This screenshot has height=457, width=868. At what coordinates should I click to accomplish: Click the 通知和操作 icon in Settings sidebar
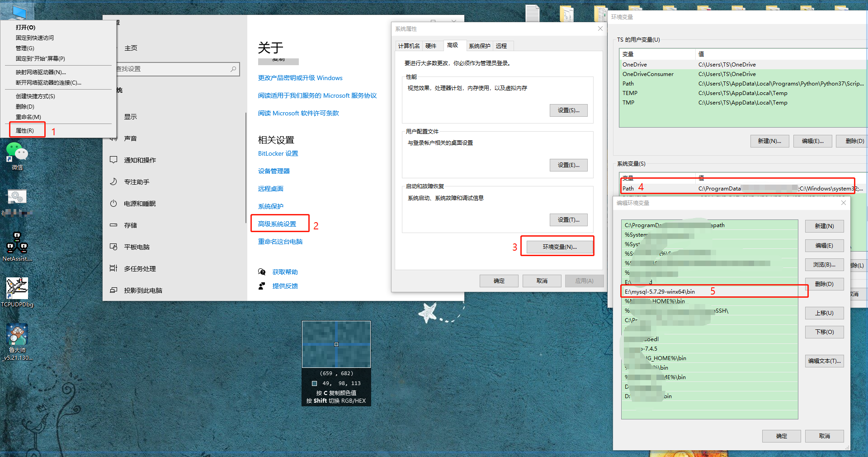click(x=113, y=160)
